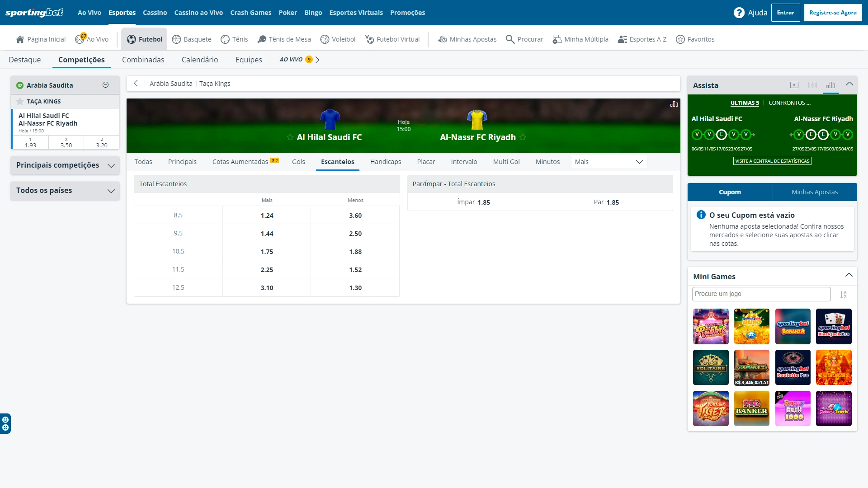The height and width of the screenshot is (488, 868).
Task: Open the Fortune Rabbit mini game
Action: tap(711, 326)
